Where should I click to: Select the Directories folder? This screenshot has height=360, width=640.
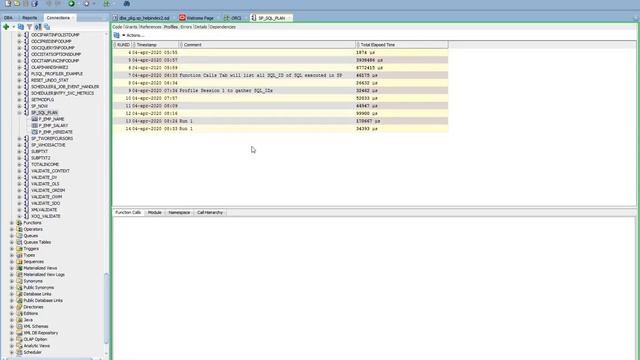tap(33, 307)
